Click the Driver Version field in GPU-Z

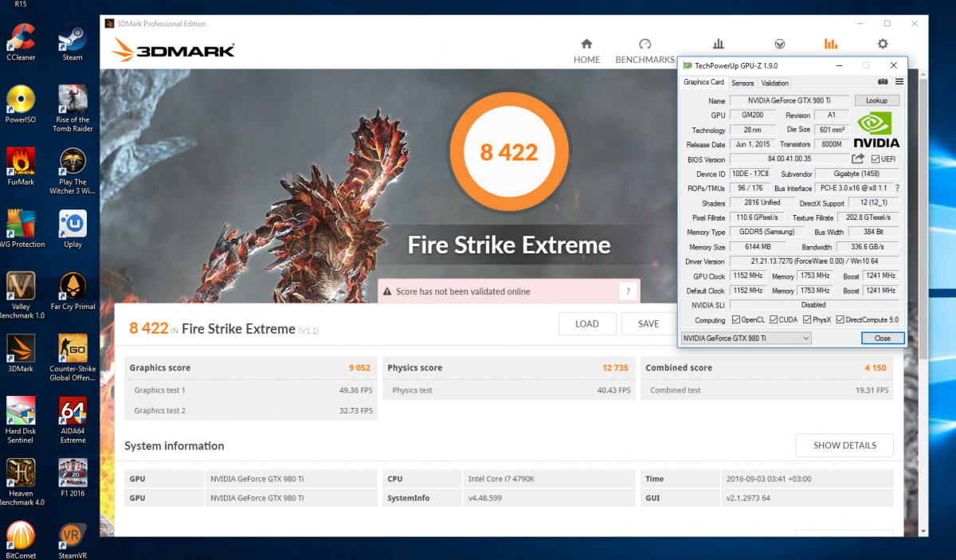(x=814, y=261)
